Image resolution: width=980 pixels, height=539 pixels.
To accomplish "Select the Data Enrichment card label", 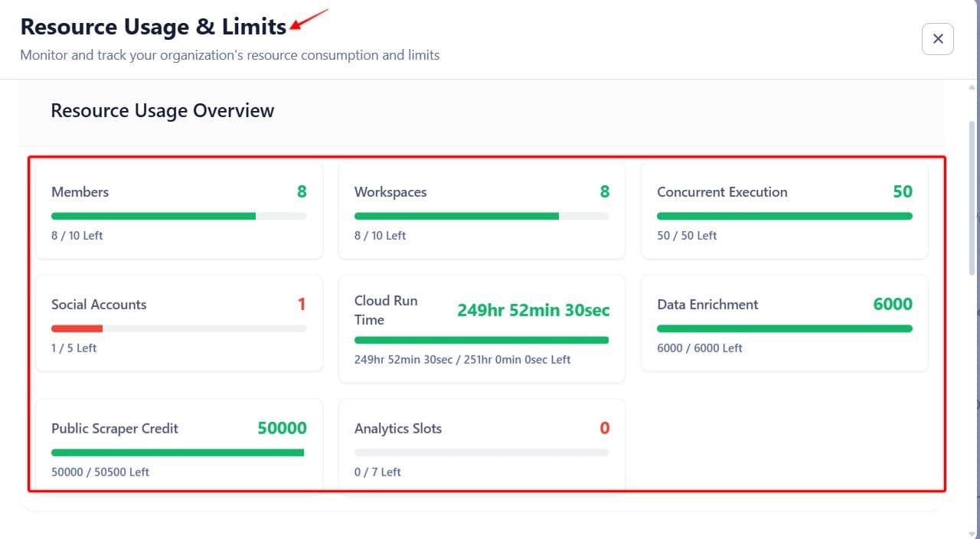I will coord(707,305).
